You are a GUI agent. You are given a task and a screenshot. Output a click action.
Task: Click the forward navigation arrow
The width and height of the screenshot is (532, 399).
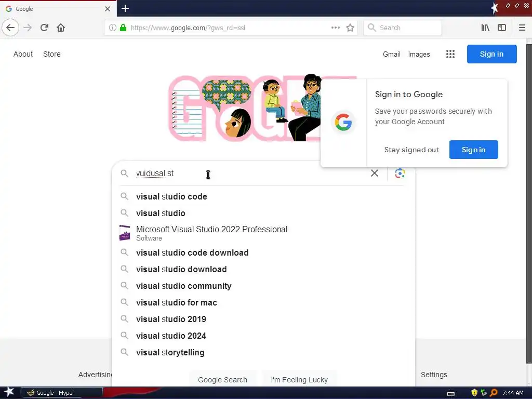point(28,28)
